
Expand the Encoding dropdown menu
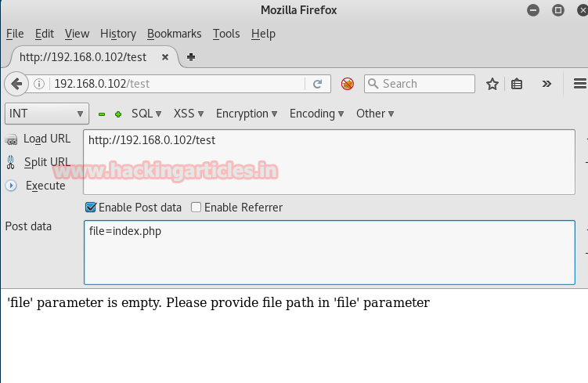[316, 114]
